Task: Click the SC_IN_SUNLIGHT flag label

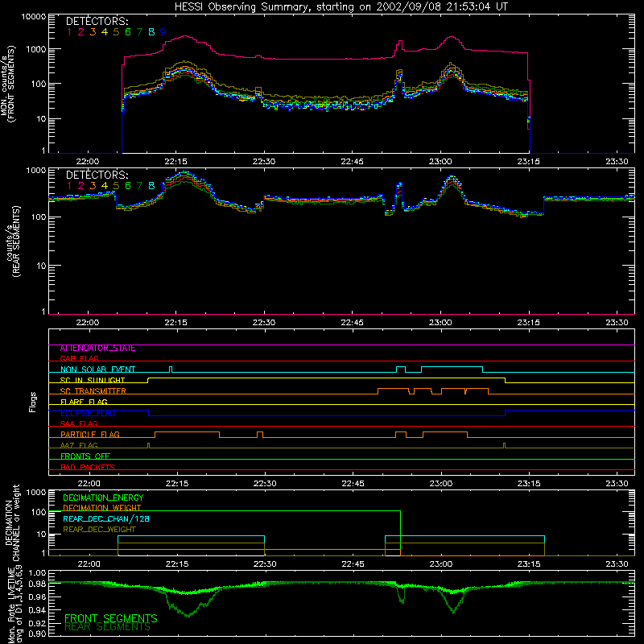Action: click(93, 380)
